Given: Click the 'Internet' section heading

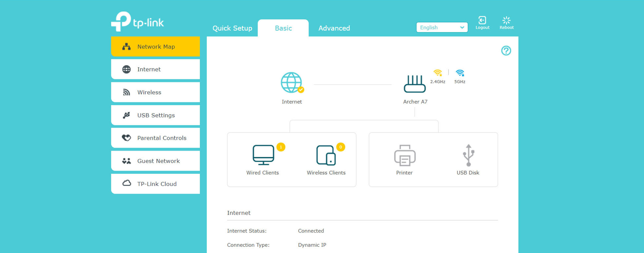Looking at the screenshot, I should [238, 213].
